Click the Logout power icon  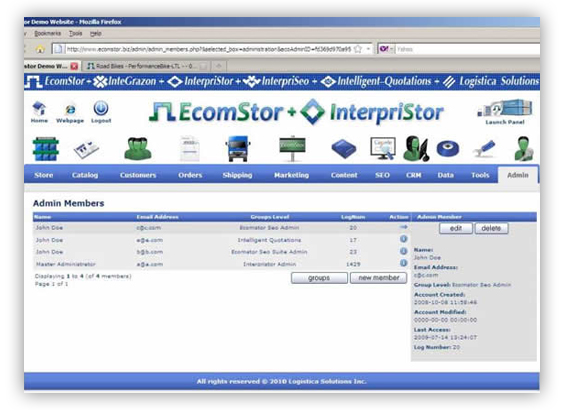click(x=101, y=108)
